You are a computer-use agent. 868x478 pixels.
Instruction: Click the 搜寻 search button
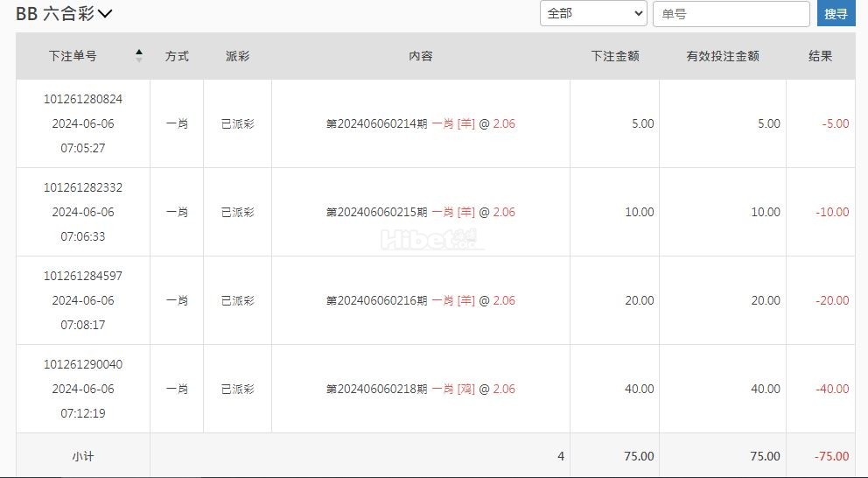pyautogui.click(x=836, y=13)
